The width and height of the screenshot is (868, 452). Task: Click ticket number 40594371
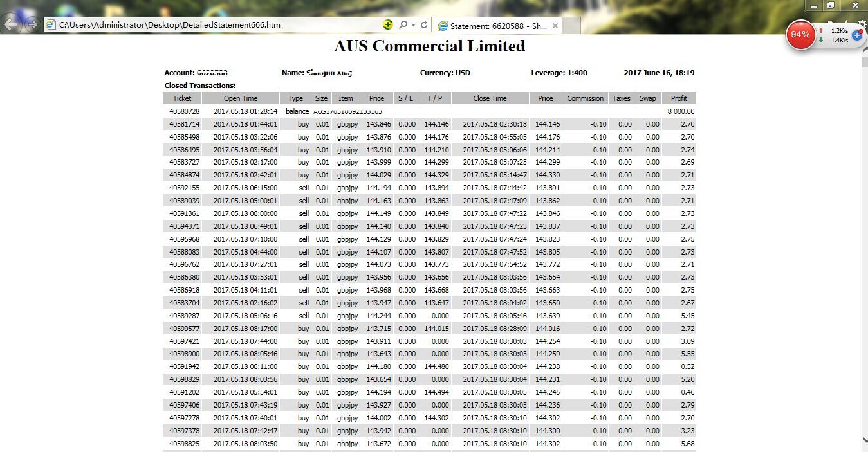pyautogui.click(x=185, y=226)
